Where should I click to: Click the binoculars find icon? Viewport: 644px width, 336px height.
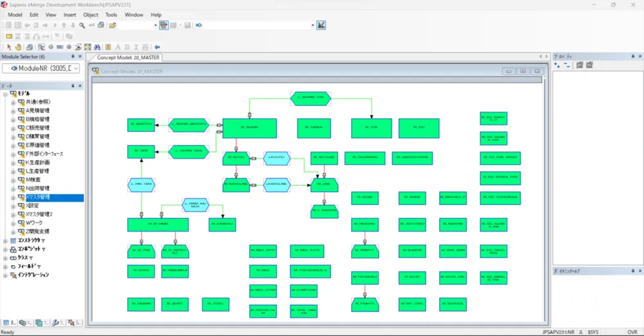tap(97, 47)
